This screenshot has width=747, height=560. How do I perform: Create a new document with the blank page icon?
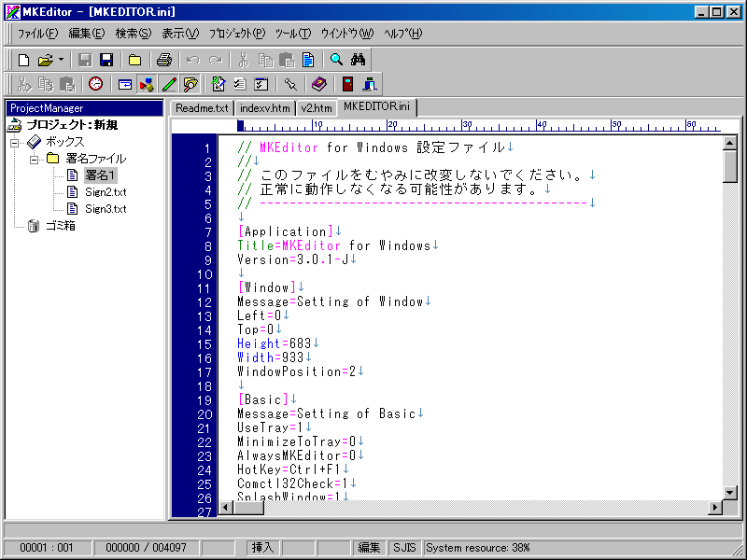(23, 60)
